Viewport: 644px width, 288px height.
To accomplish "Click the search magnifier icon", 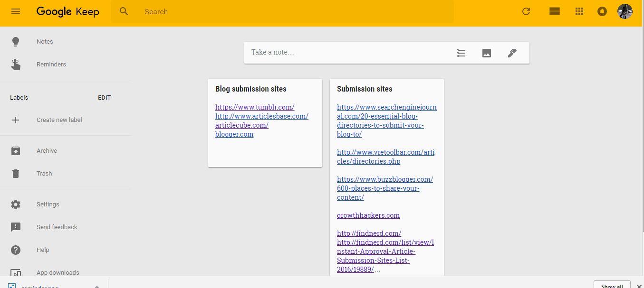I will pyautogui.click(x=124, y=11).
